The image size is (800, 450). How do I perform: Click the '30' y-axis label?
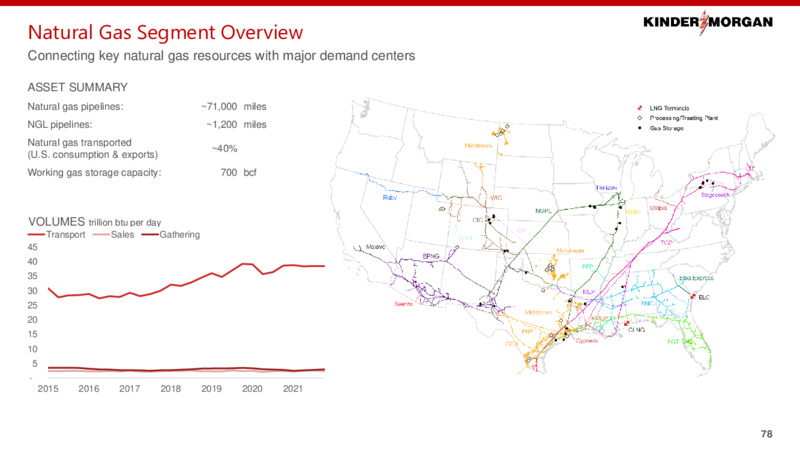pyautogui.click(x=33, y=291)
